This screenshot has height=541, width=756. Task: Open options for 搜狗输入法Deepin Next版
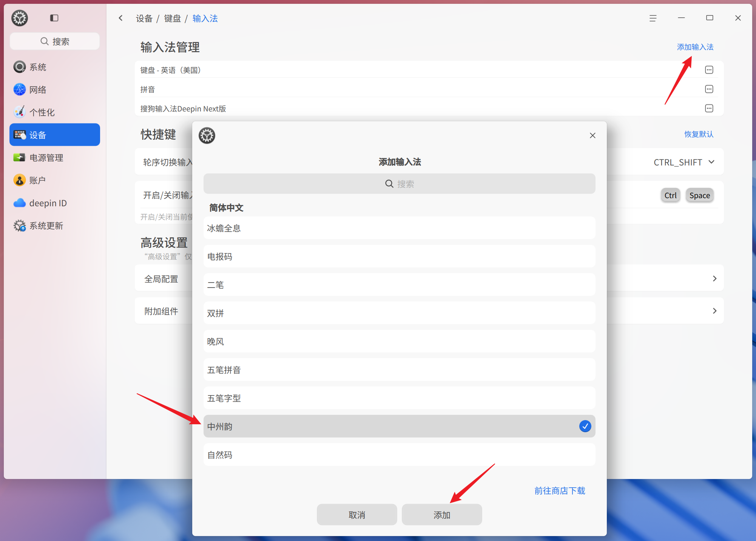coord(709,108)
